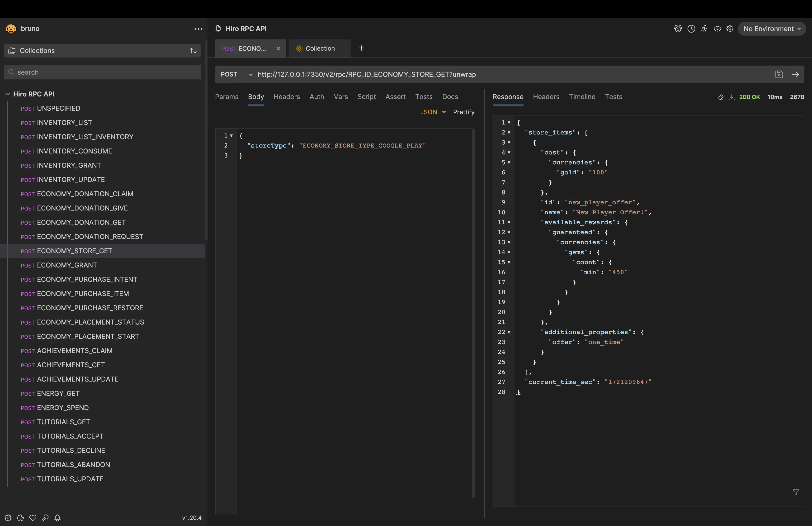Click the history clock icon in toolbar
Screen dimensions: 812x526
point(691,29)
